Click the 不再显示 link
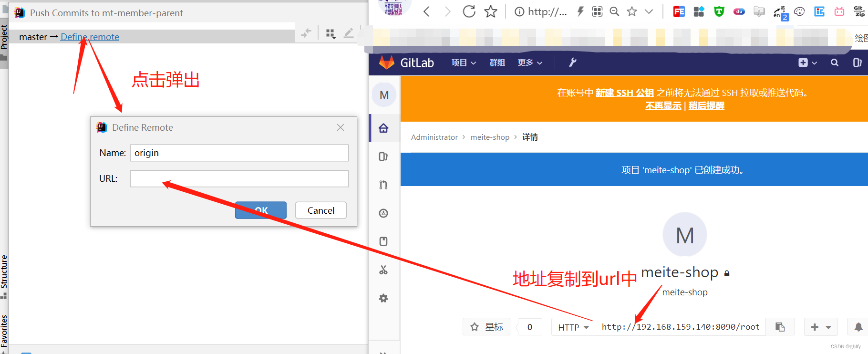This screenshot has width=868, height=354. tap(663, 106)
